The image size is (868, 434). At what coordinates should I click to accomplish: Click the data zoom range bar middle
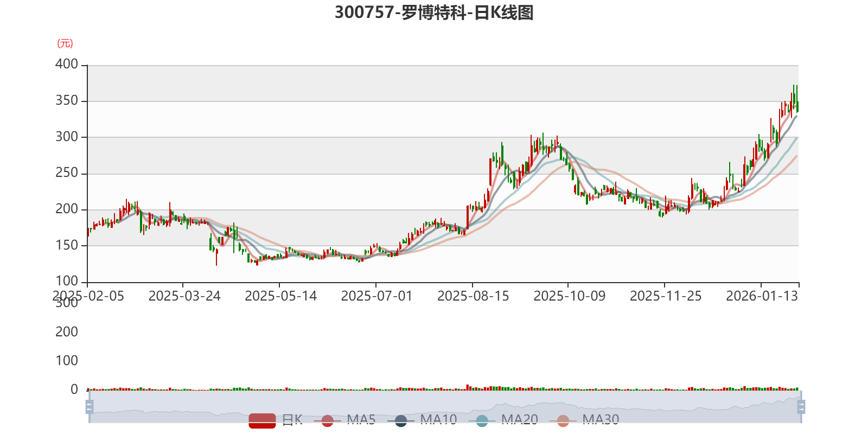(x=445, y=407)
